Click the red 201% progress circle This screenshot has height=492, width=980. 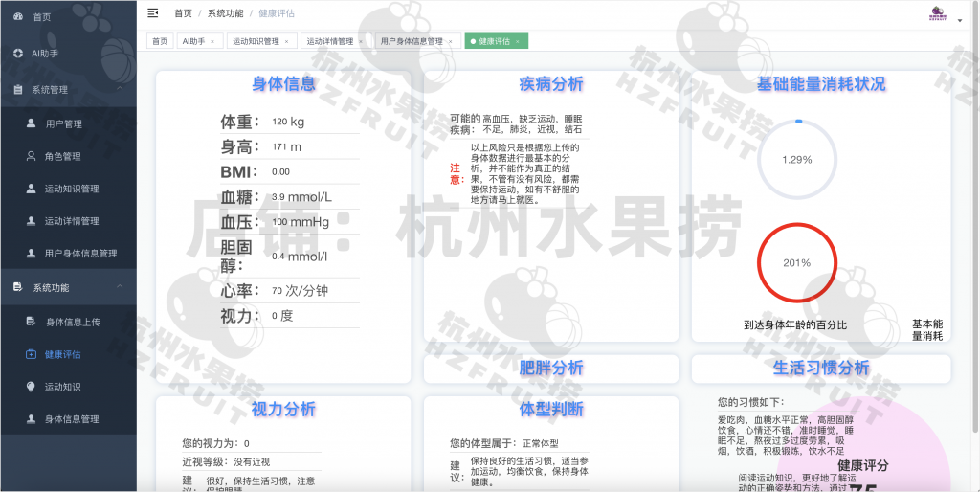(x=797, y=262)
